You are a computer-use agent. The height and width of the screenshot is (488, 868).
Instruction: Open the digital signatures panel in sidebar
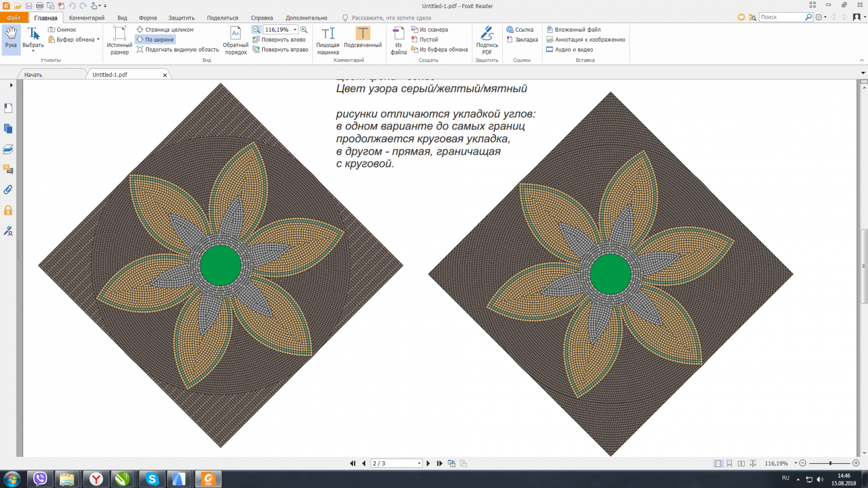(x=8, y=231)
